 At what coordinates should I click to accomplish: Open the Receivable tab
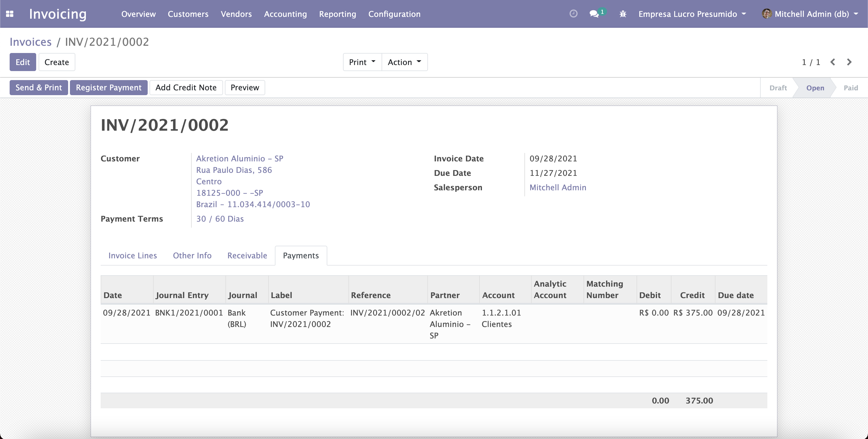click(247, 255)
